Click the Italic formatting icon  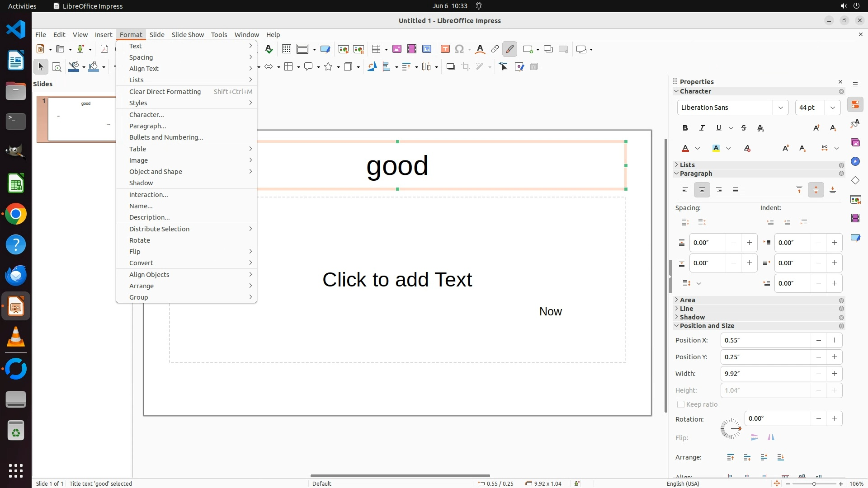point(702,128)
